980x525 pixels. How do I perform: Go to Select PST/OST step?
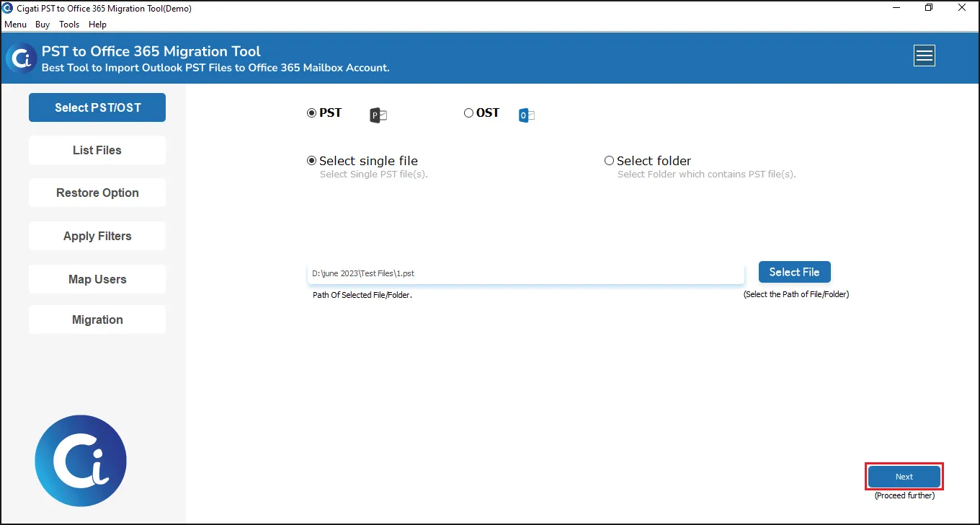coord(97,107)
